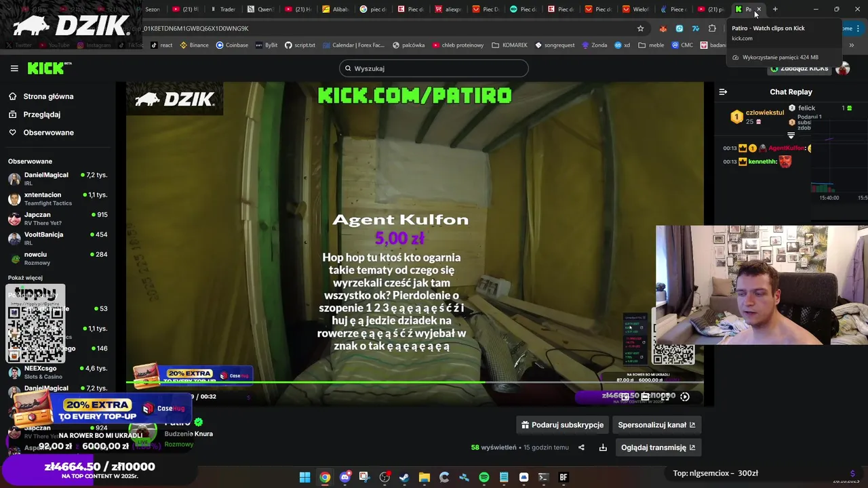
Task: Toggle theater mode in video player
Action: point(646,396)
